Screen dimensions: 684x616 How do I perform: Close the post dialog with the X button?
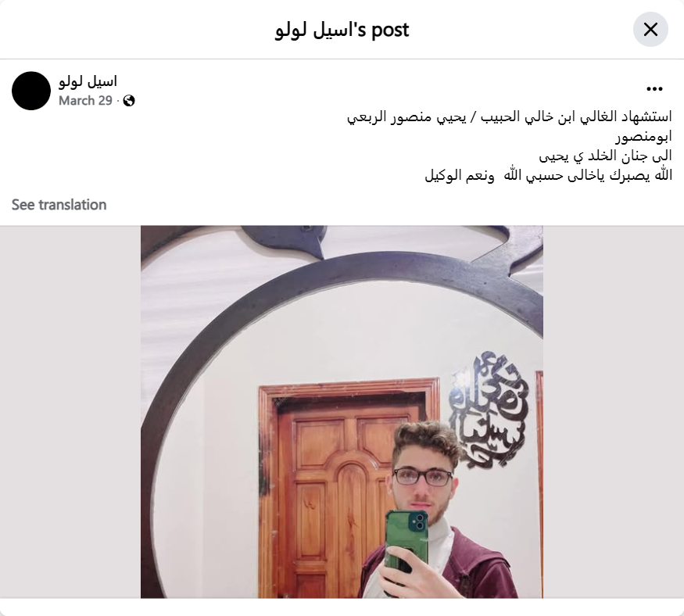pos(650,30)
